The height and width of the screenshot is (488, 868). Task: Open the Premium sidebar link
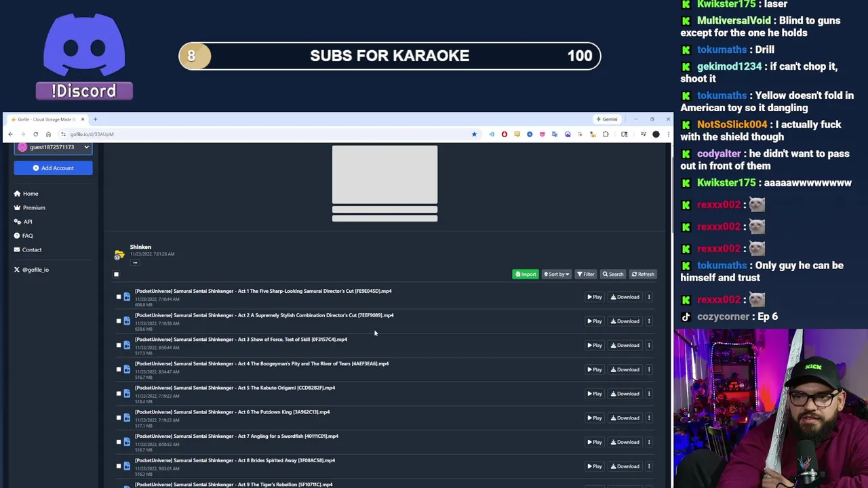[29, 207]
